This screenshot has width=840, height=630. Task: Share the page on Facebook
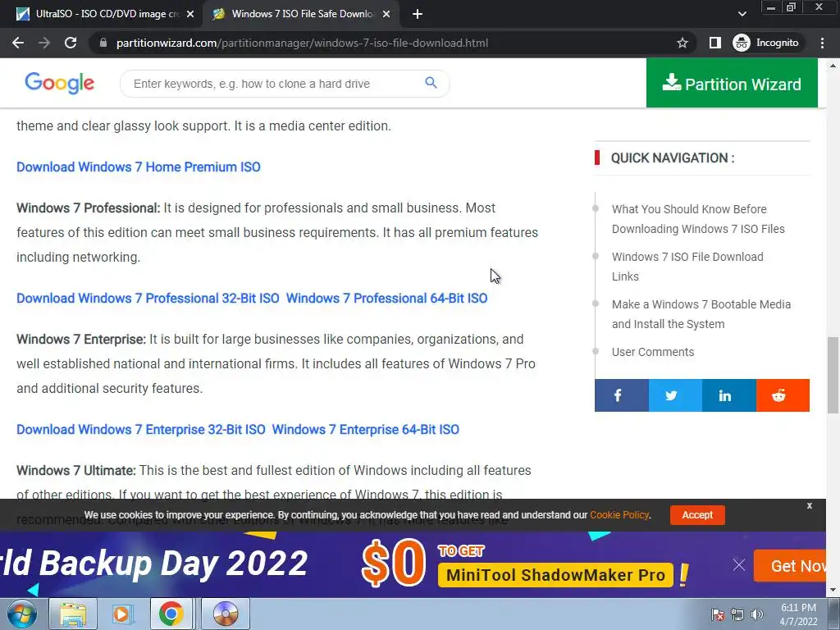[622, 395]
